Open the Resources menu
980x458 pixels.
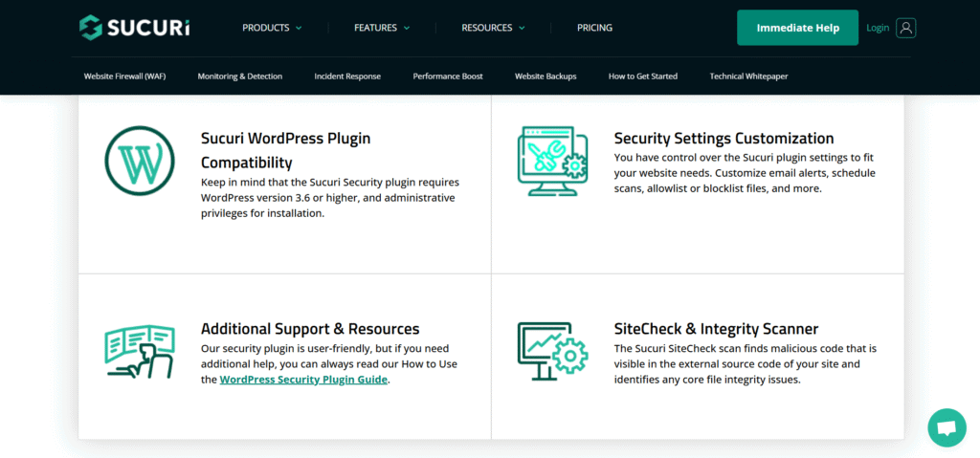[x=493, y=28]
